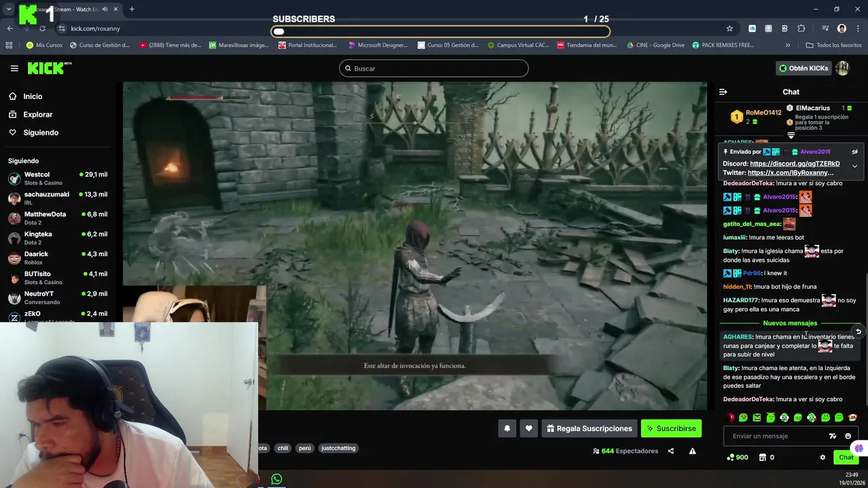The height and width of the screenshot is (488, 868).
Task: Open the Kick user avatar menu
Action: (842, 68)
